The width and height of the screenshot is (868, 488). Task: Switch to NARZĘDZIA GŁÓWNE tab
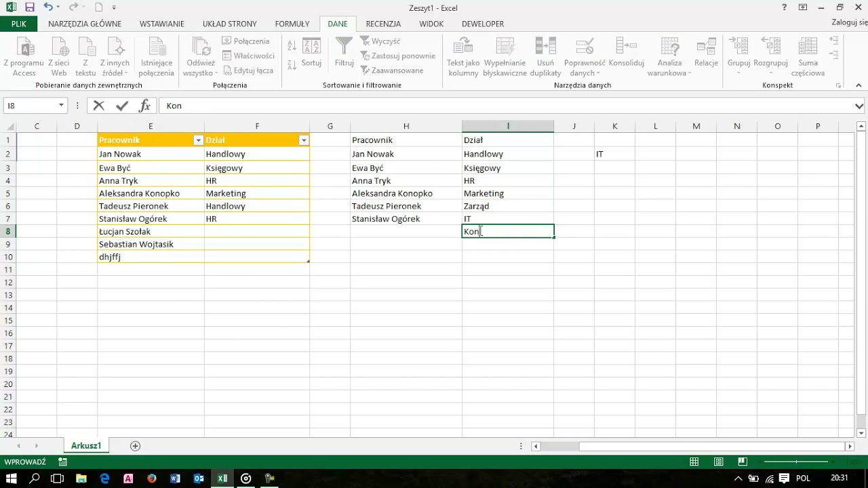(x=85, y=24)
